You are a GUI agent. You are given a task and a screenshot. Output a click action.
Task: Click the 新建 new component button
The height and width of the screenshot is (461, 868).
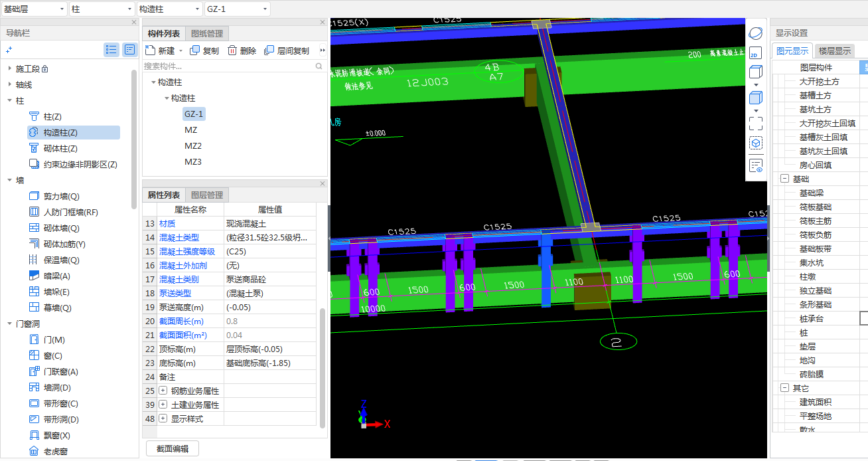click(160, 50)
